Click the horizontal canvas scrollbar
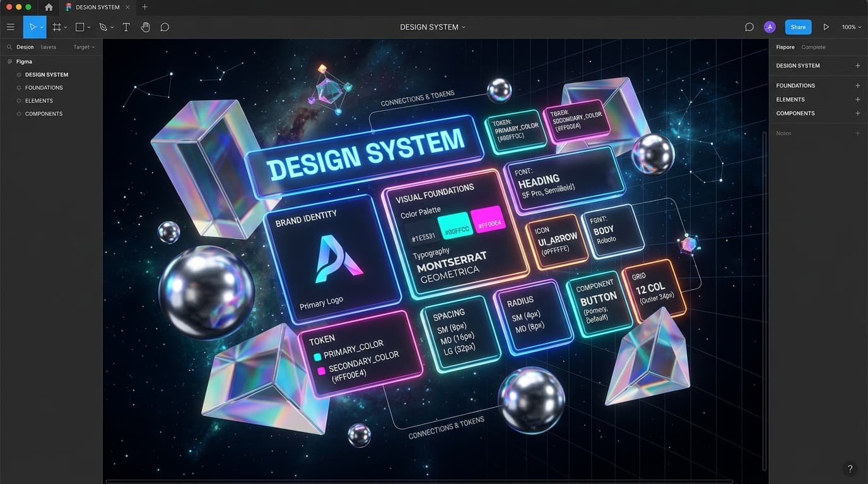The height and width of the screenshot is (484, 868). coord(419,481)
